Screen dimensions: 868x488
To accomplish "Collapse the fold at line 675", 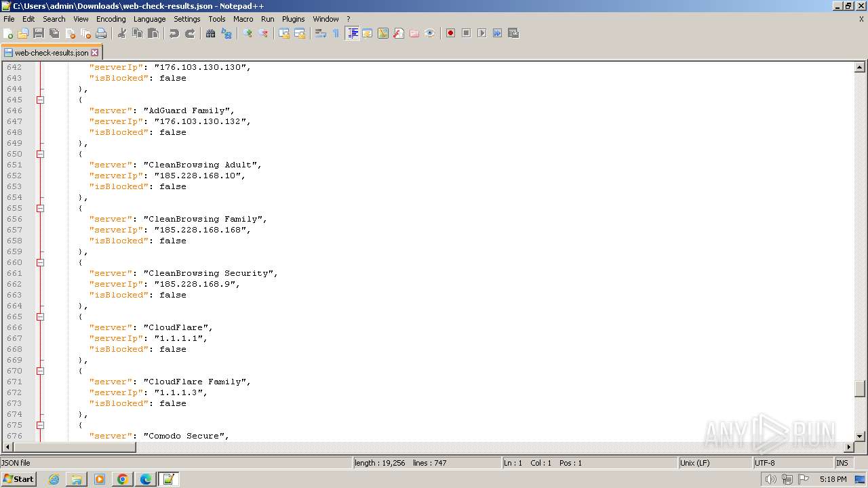I will tap(40, 425).
